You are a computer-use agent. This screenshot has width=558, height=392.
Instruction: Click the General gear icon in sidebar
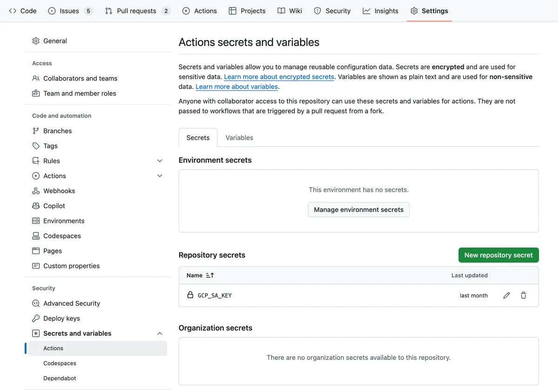point(36,41)
